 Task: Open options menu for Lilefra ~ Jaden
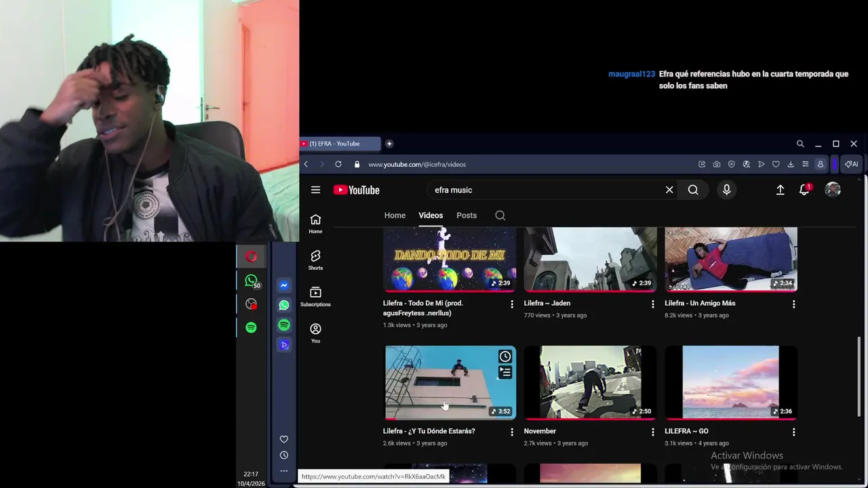653,304
